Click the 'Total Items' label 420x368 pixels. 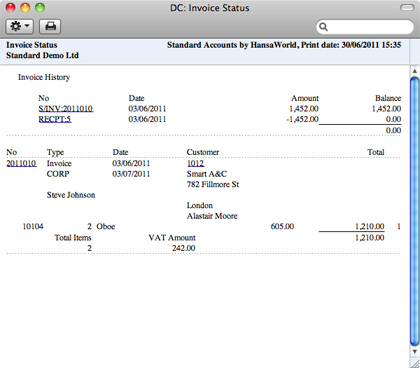(73, 238)
